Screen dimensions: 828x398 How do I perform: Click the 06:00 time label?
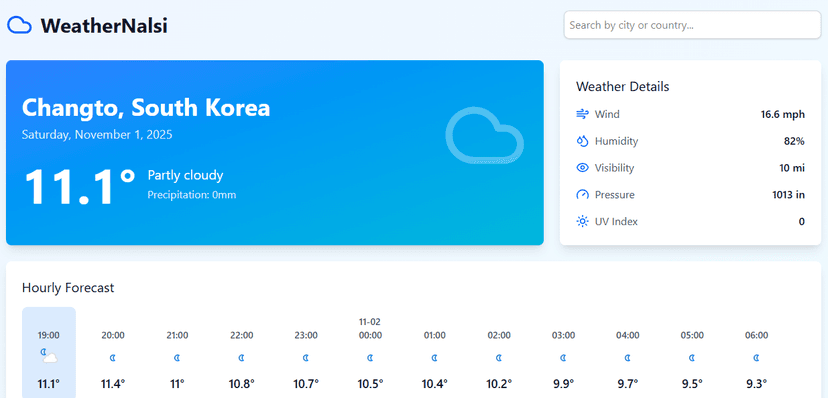[x=757, y=335]
